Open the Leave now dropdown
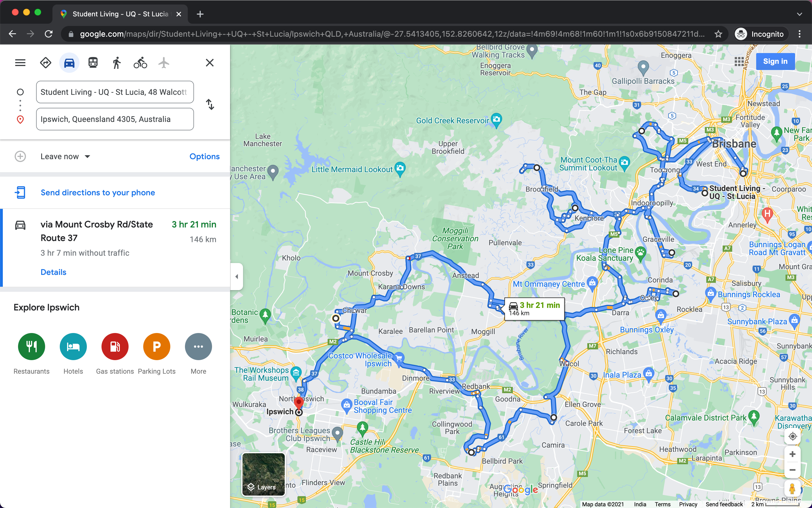The height and width of the screenshot is (508, 812). [65, 157]
